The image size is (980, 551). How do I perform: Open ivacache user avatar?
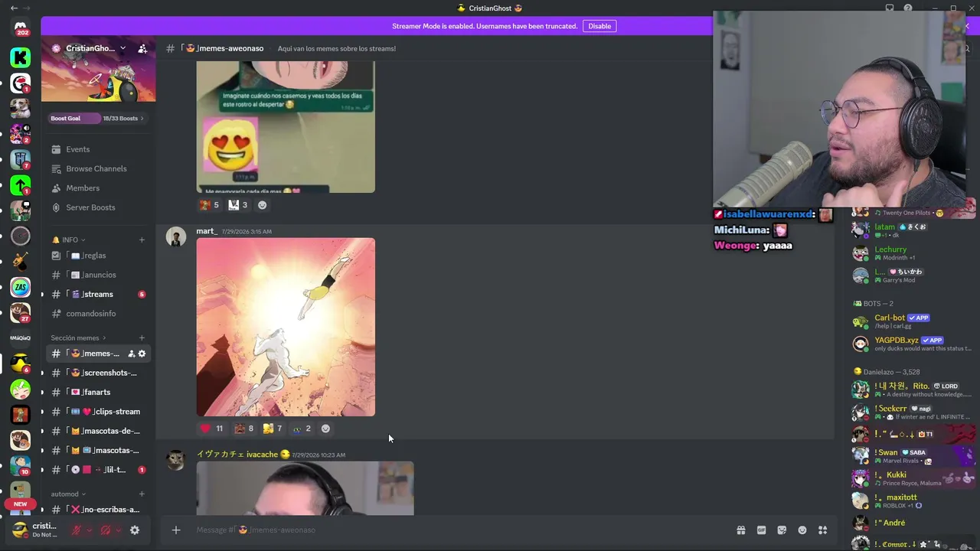coord(176,460)
